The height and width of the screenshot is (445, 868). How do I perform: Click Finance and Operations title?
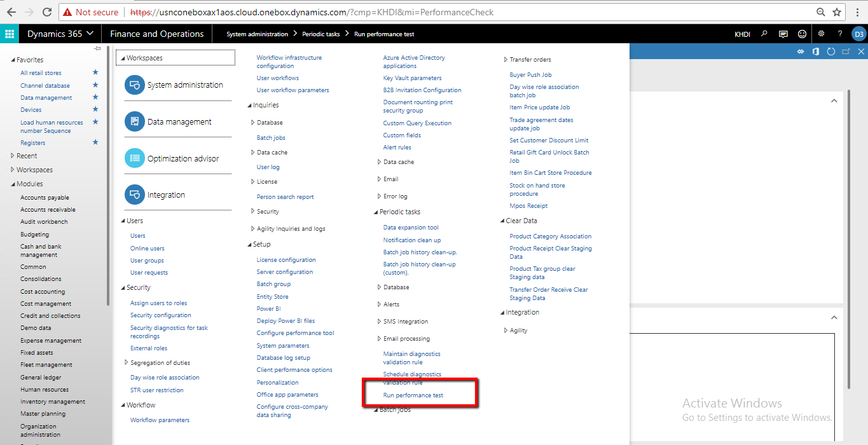(157, 34)
